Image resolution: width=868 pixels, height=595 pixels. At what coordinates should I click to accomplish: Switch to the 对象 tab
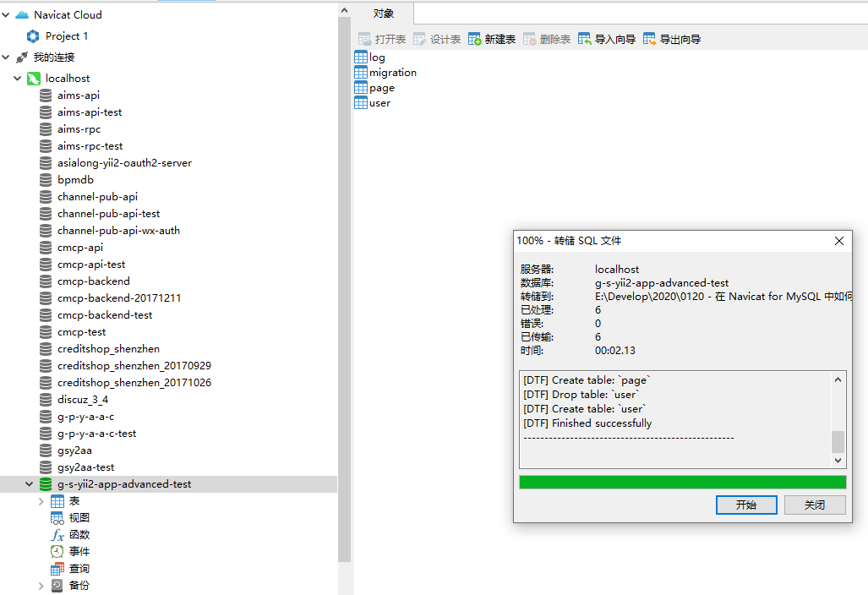click(x=384, y=14)
